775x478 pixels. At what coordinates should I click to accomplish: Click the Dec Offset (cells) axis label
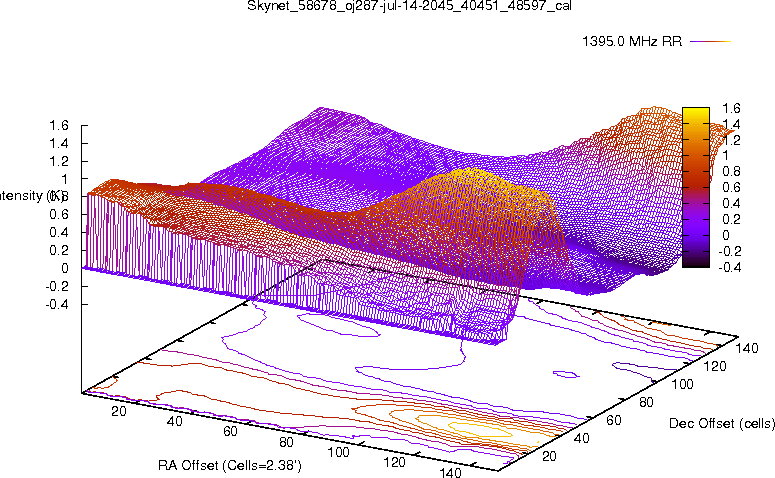click(722, 424)
